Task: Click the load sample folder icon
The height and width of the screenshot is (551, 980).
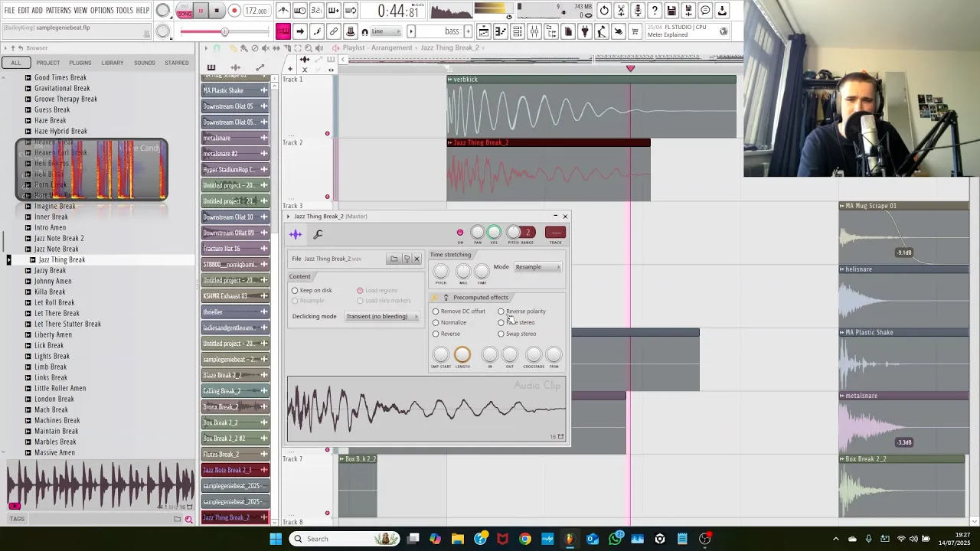Action: [394, 259]
